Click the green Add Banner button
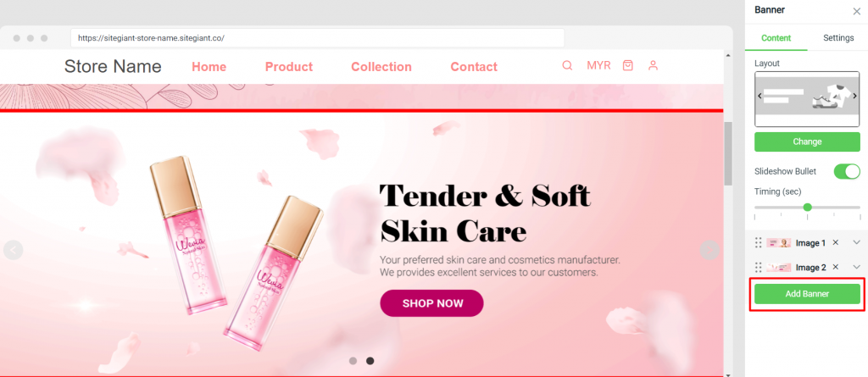 tap(807, 294)
